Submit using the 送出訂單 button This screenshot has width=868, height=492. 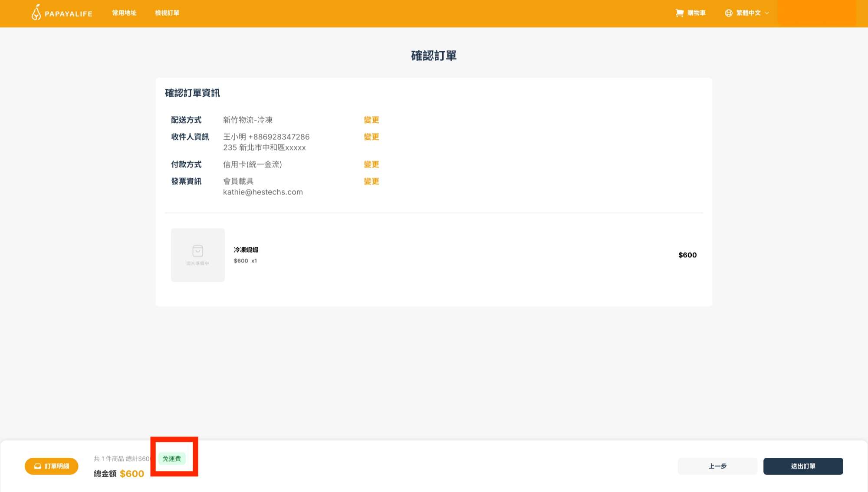tap(803, 466)
